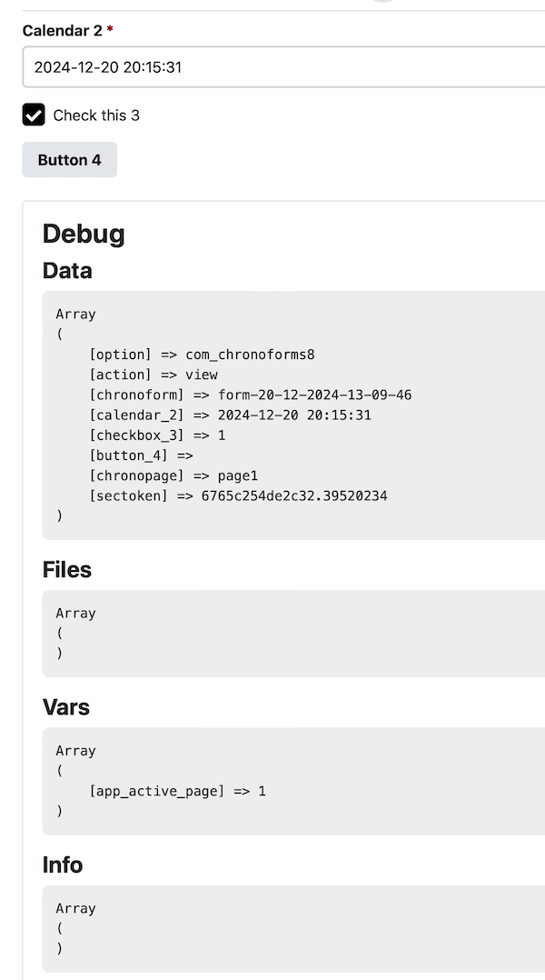Click the [calendar_2] debug data line
This screenshot has width=545, height=980.
[231, 415]
